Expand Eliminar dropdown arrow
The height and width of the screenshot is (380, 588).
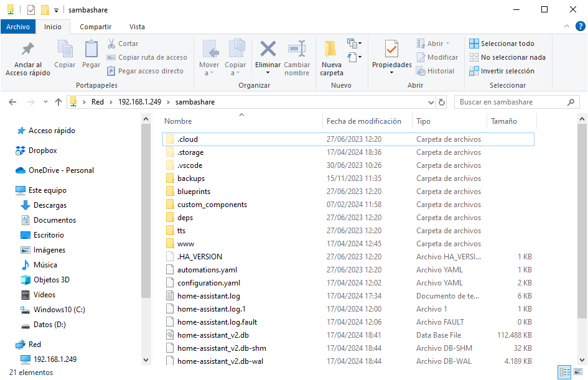tap(268, 73)
